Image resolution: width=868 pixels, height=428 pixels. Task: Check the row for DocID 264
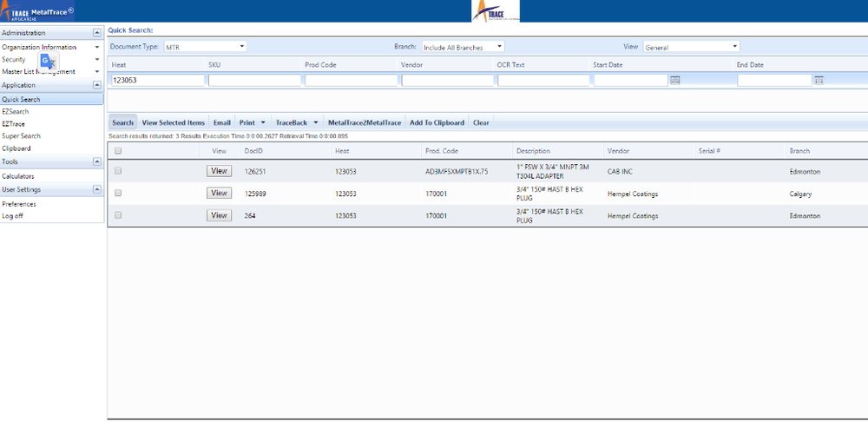[x=118, y=215]
